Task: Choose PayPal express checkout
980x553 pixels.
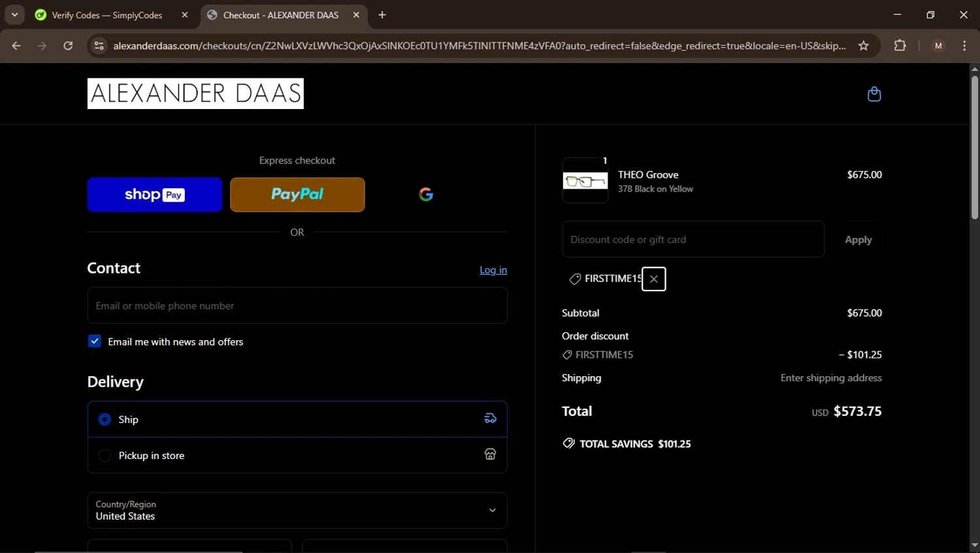Action: point(297,195)
